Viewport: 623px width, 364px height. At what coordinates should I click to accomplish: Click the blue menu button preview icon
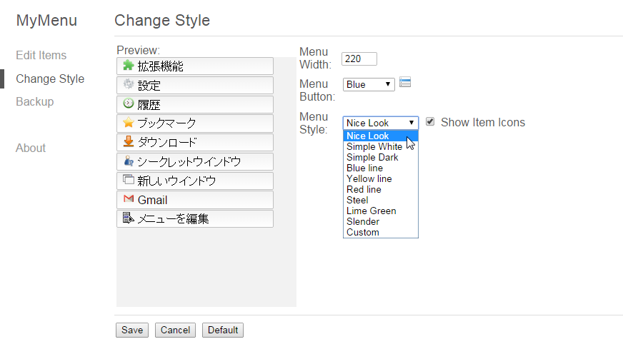405,82
